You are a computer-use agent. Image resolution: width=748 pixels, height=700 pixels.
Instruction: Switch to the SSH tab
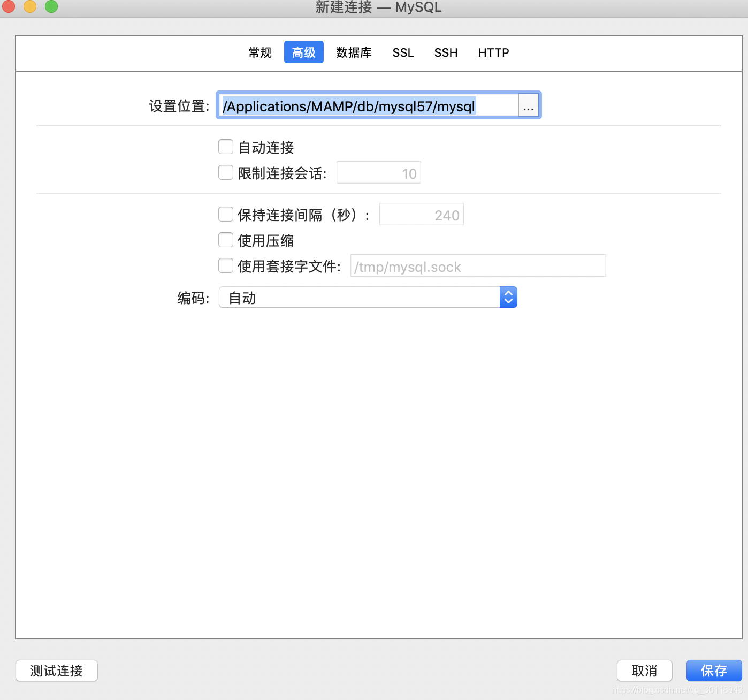(446, 52)
